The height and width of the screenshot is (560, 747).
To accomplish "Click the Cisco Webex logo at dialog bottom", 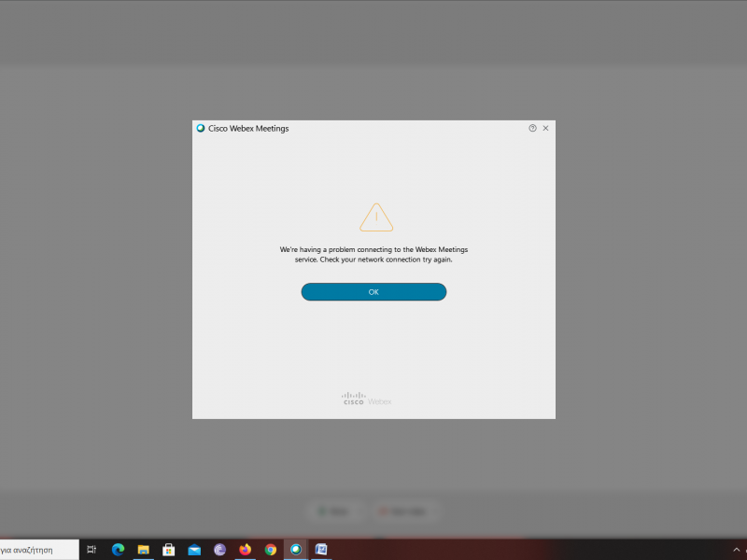I will (x=365, y=398).
